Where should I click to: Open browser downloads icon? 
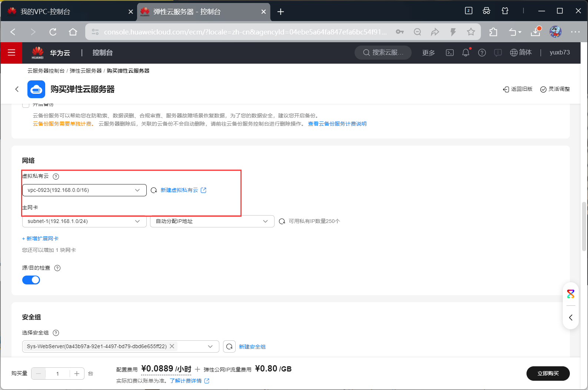pos(536,31)
